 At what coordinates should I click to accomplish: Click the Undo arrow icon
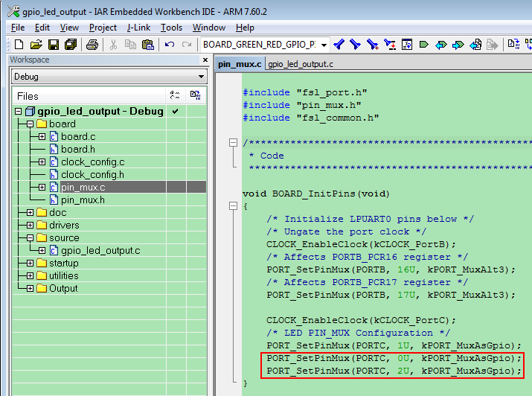pyautogui.click(x=170, y=45)
